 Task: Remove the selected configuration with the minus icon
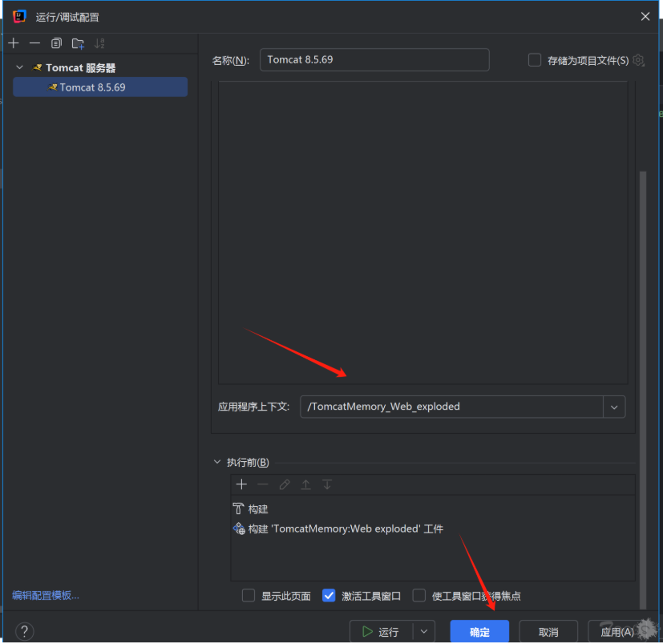(x=34, y=43)
